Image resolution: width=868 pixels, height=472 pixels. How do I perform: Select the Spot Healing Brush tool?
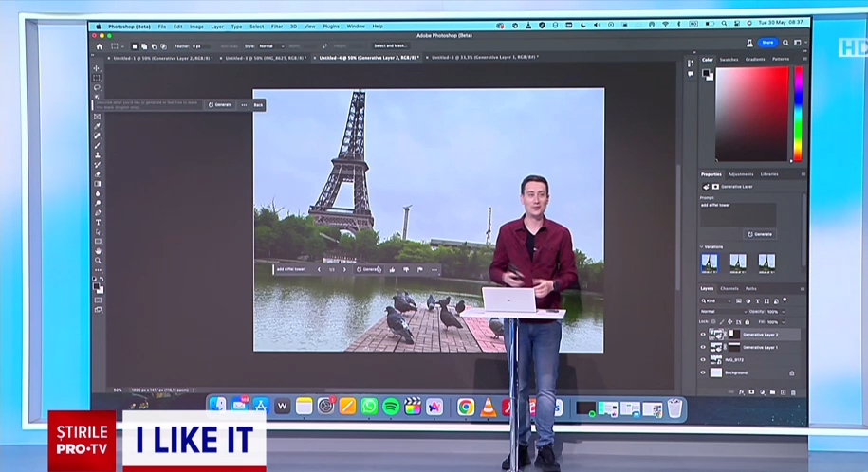(98, 136)
